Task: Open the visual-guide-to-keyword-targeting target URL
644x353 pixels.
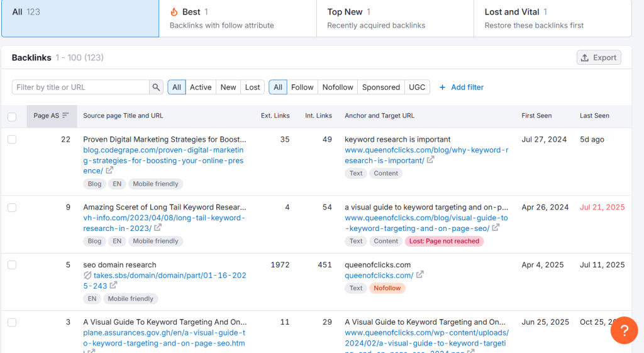Action: (x=426, y=223)
